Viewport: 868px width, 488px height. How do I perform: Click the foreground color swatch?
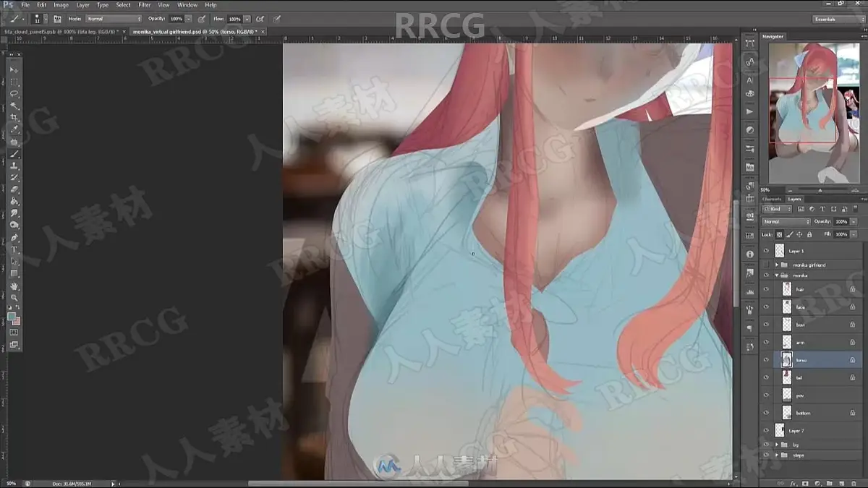[x=12, y=316]
